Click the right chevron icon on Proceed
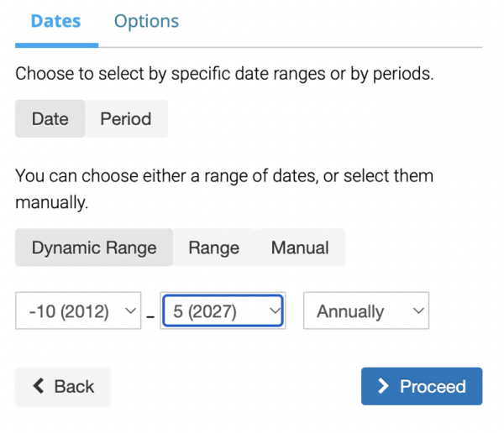 [x=383, y=387]
